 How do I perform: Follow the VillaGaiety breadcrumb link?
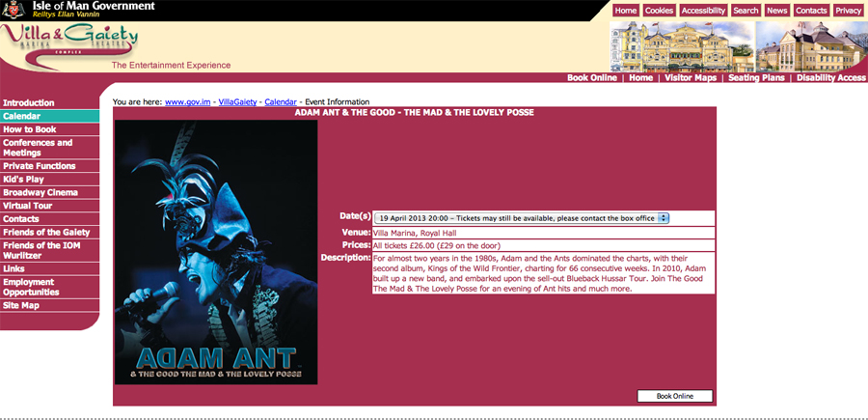[237, 101]
